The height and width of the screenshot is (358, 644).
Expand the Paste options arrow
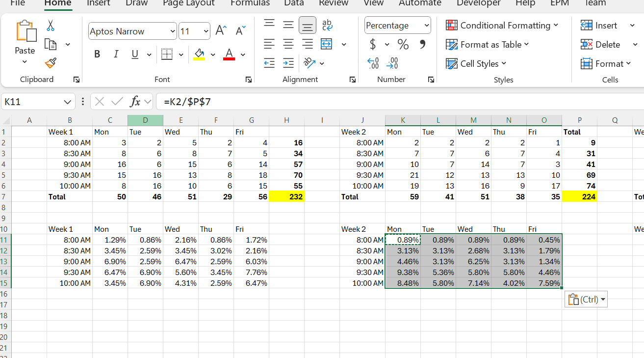click(25, 62)
